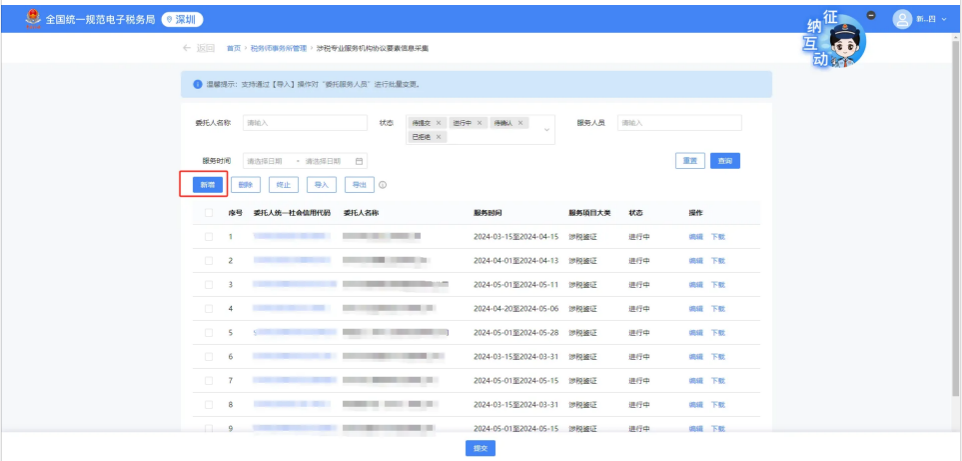
Task: Click the user avatar icon
Action: (902, 19)
